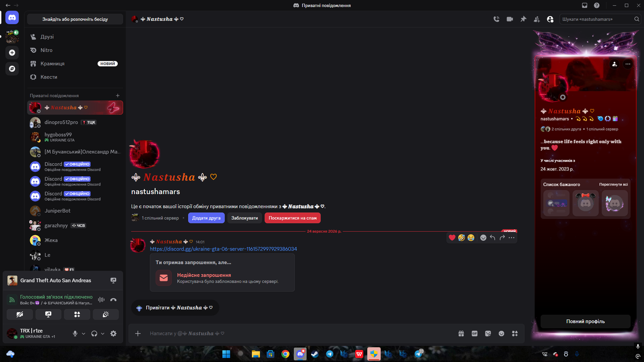Open pinned messages
The image size is (644, 362).
pos(523,19)
